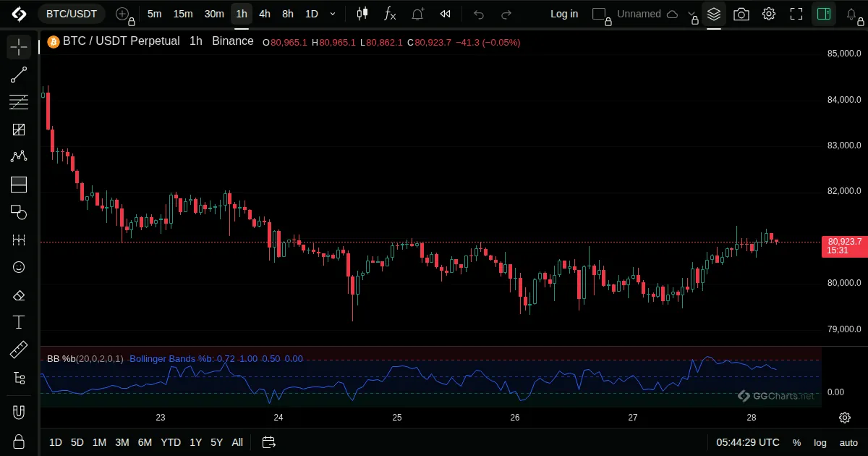Select the 1h timeframe
Image resolution: width=868 pixels, height=456 pixels.
242,14
